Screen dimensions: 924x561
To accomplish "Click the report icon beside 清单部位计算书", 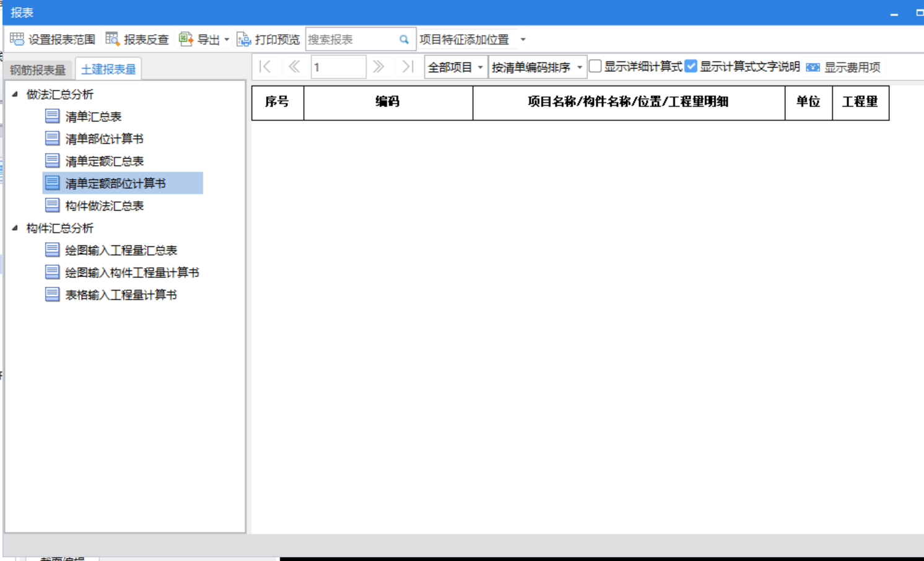I will coord(53,138).
